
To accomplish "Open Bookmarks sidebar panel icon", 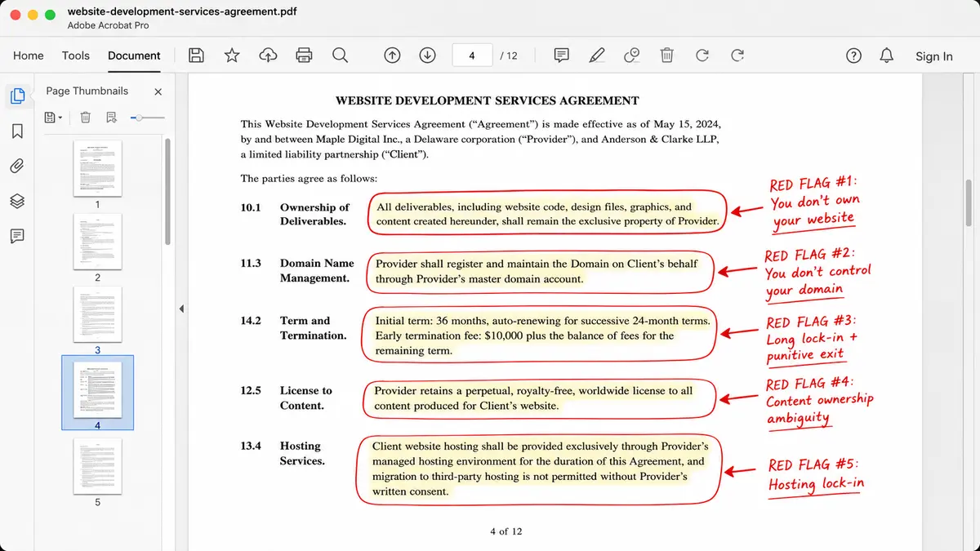I will (x=17, y=131).
